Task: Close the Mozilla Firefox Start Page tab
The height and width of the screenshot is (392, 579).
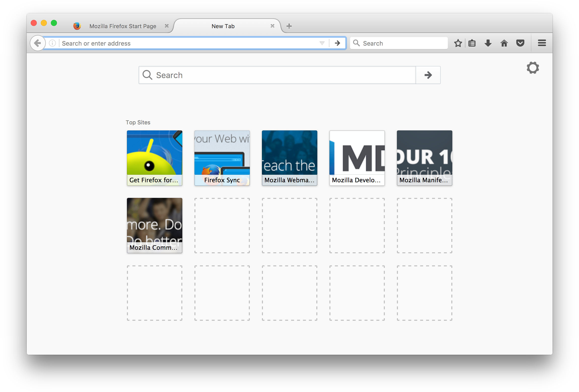Action: [x=167, y=26]
